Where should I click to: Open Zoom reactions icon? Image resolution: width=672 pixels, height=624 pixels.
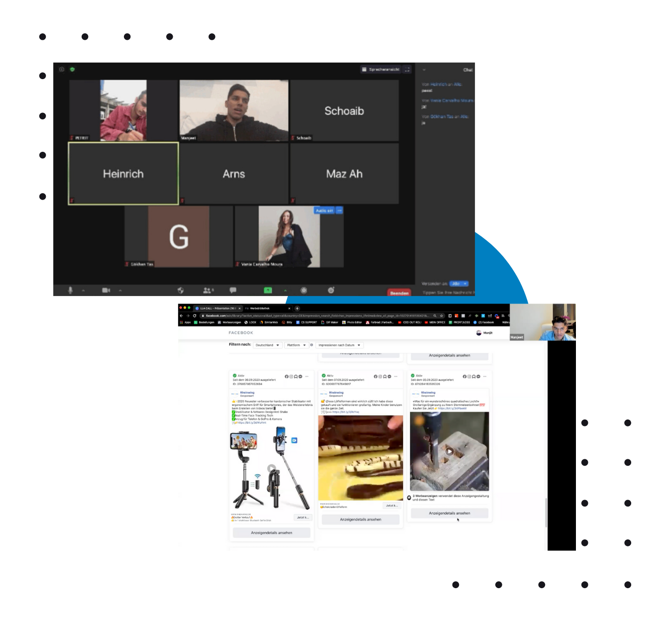pos(331,290)
